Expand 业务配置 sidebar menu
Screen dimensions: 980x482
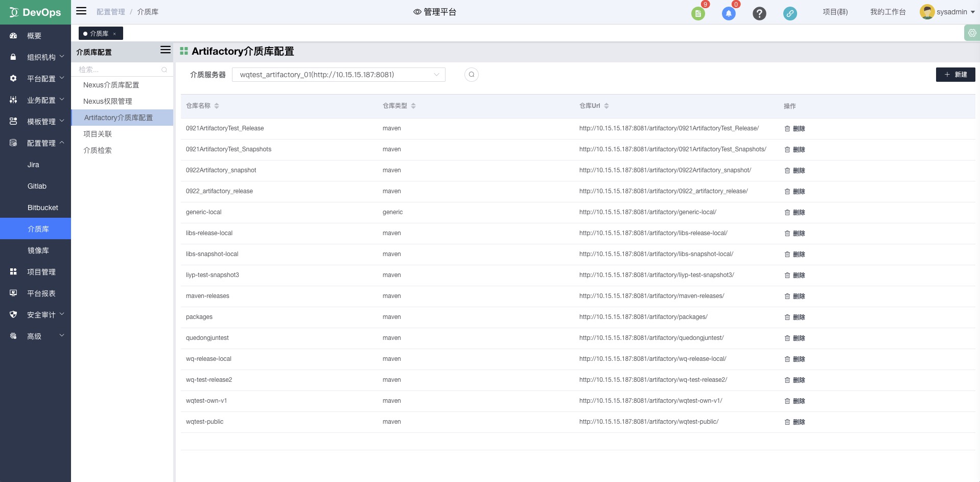pyautogui.click(x=35, y=100)
